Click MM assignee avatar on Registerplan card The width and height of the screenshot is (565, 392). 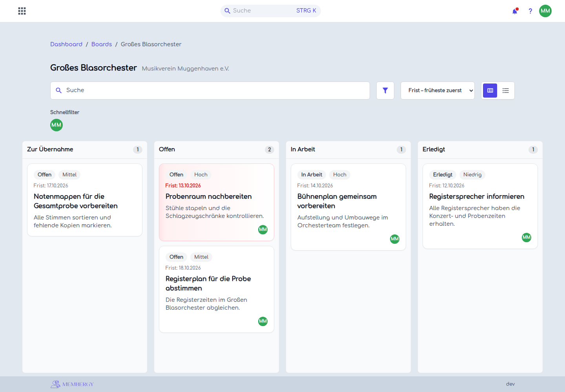click(263, 321)
